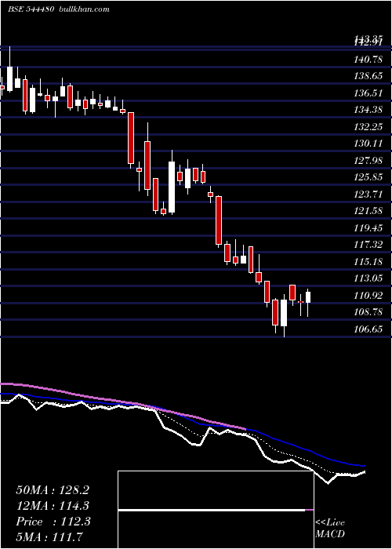Select the 110.92 price level label
The image size is (392, 549).
coord(368,295)
